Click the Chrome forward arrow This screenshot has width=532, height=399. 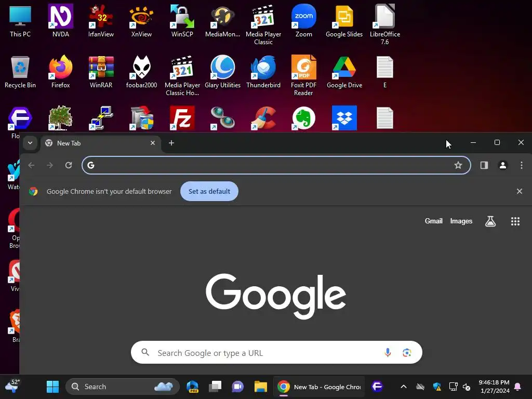pyautogui.click(x=50, y=165)
